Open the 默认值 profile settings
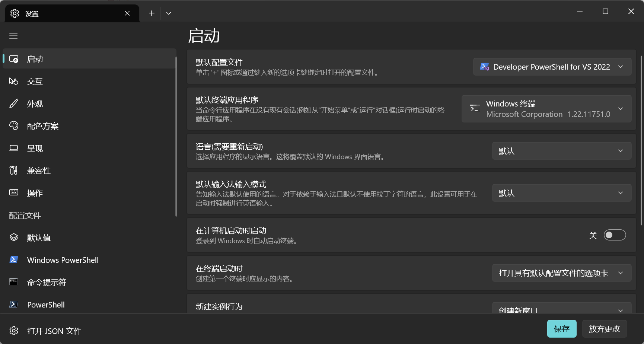This screenshot has width=644, height=344. click(89, 238)
